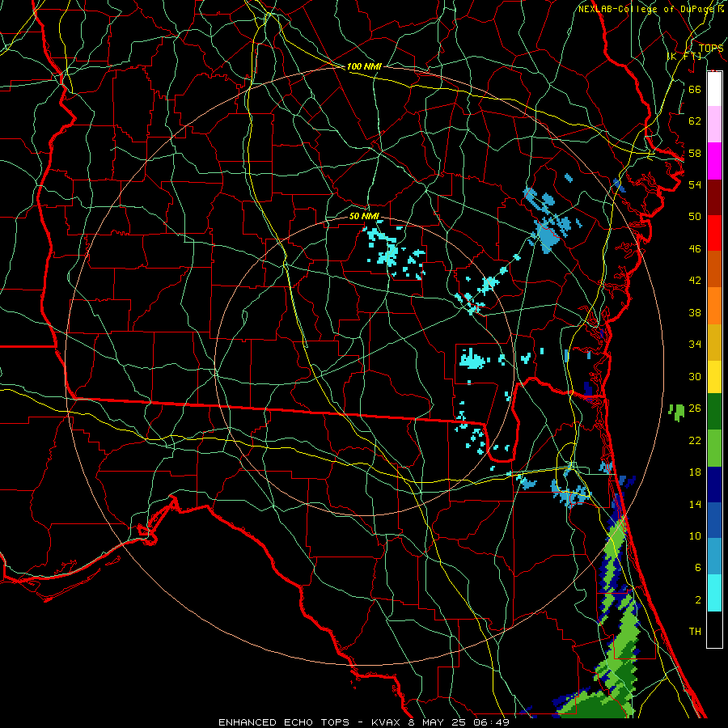
Task: Click the light pink legend swatch
Action: click(x=714, y=125)
